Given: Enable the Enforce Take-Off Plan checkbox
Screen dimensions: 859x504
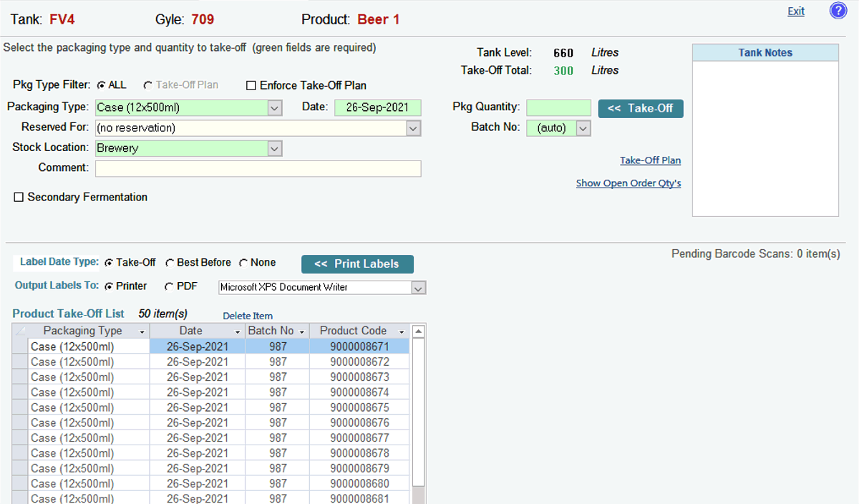Looking at the screenshot, I should pos(251,85).
